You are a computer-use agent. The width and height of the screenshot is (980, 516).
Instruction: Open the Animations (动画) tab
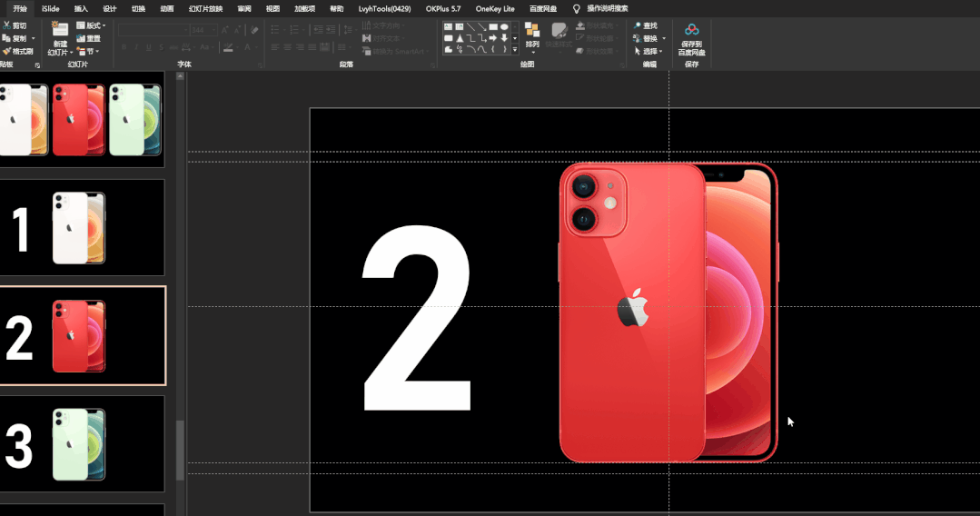point(167,9)
